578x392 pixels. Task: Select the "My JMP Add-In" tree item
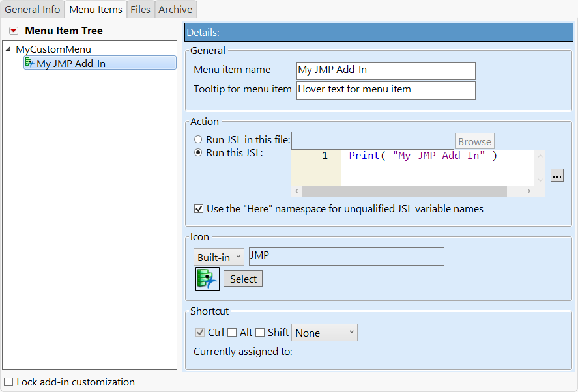point(78,62)
